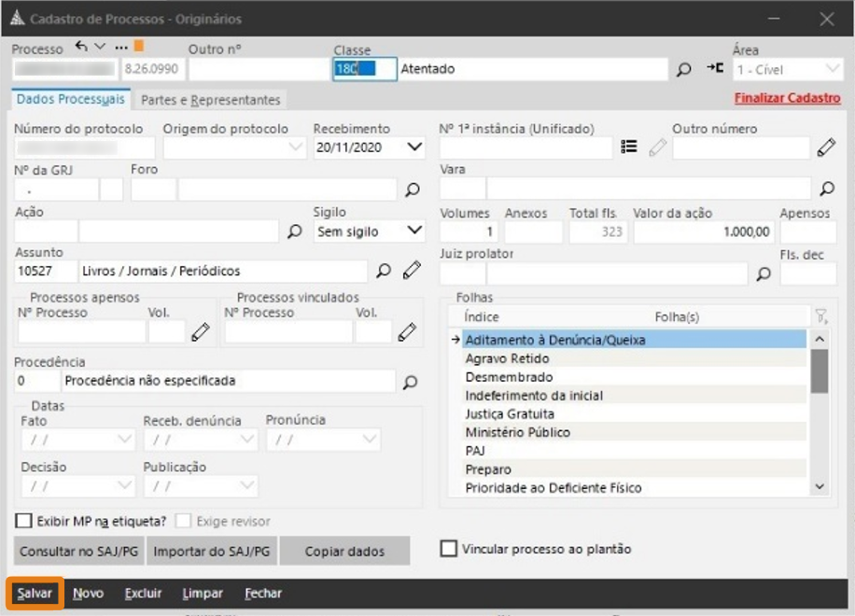Check Vincular processo ao plantão

[x=449, y=549]
